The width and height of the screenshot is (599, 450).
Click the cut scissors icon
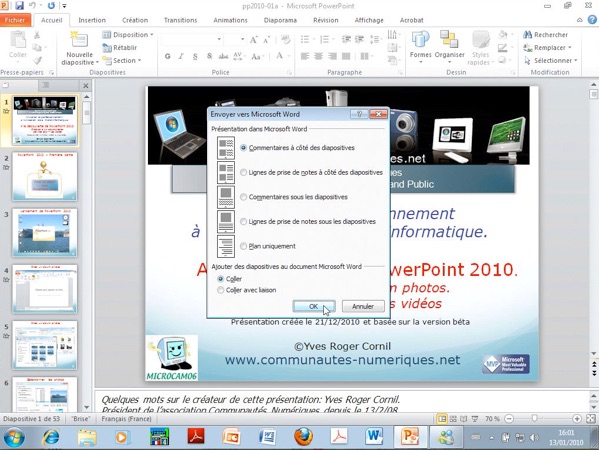coord(37,35)
